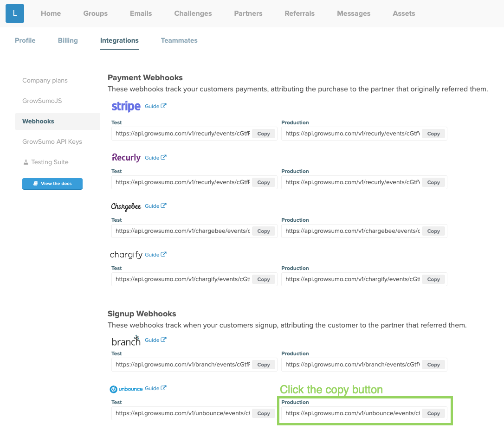504x443 pixels.
Task: Copy the Stripe Test webhook URL
Action: point(264,134)
